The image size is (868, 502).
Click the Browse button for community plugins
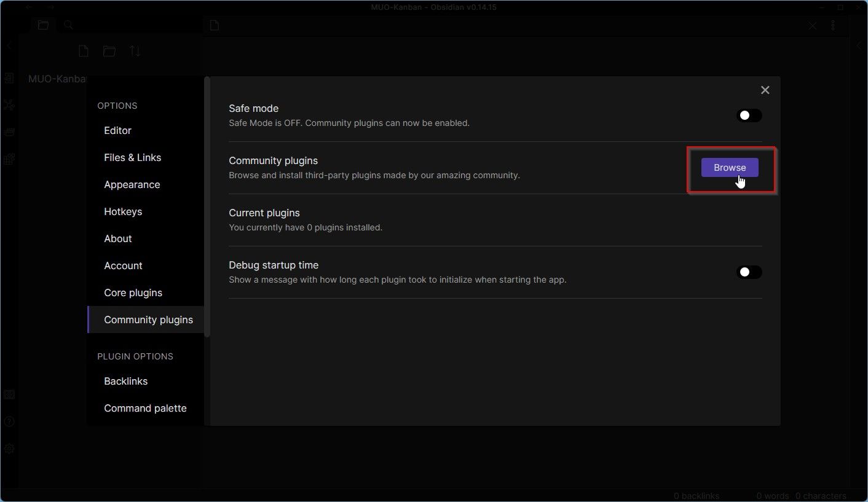point(729,167)
